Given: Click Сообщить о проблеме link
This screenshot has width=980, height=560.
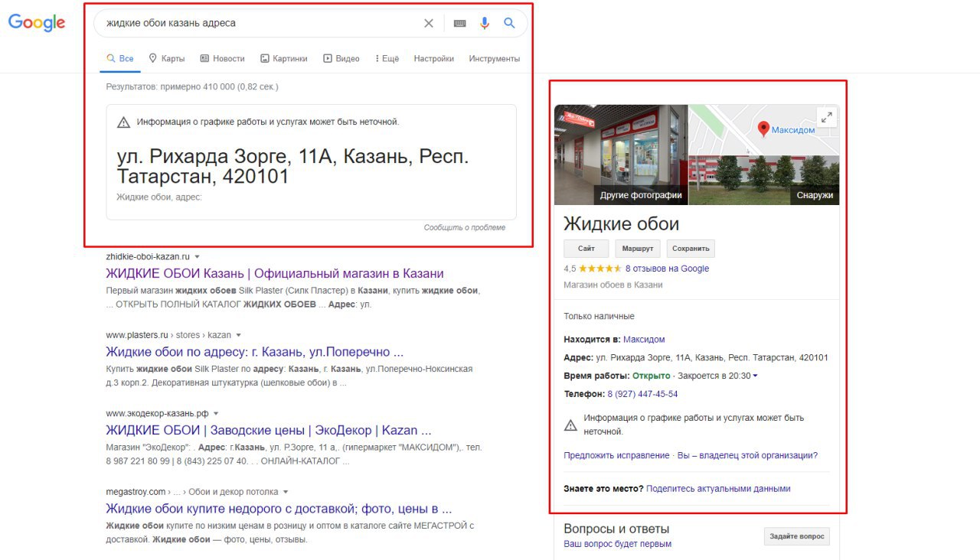Looking at the screenshot, I should (465, 227).
